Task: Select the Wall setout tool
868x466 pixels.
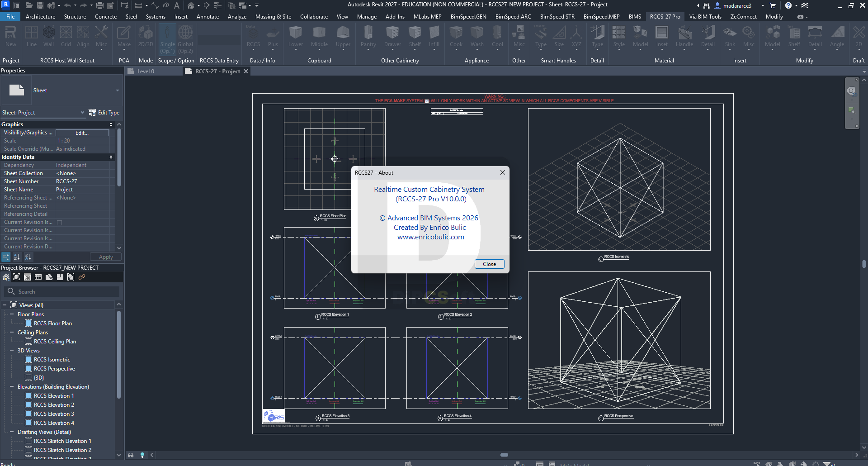Action: (48, 36)
